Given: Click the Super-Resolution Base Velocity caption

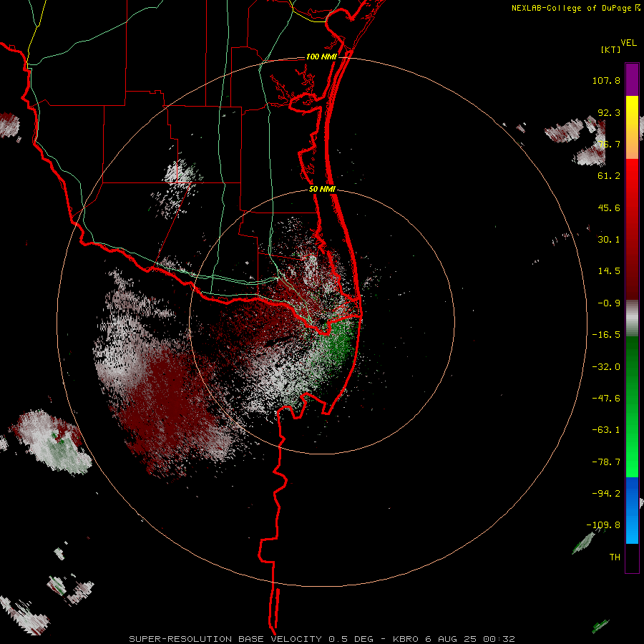Looking at the screenshot, I should coord(322,639).
